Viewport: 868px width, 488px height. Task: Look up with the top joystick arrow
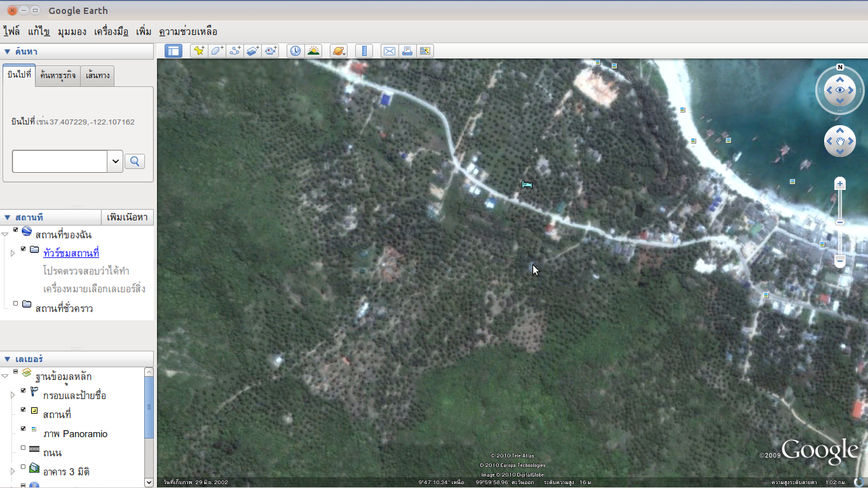click(840, 79)
